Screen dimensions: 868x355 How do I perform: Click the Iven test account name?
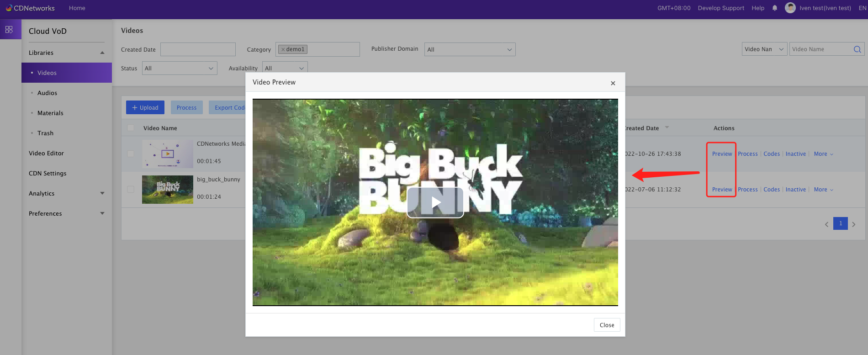pos(825,8)
